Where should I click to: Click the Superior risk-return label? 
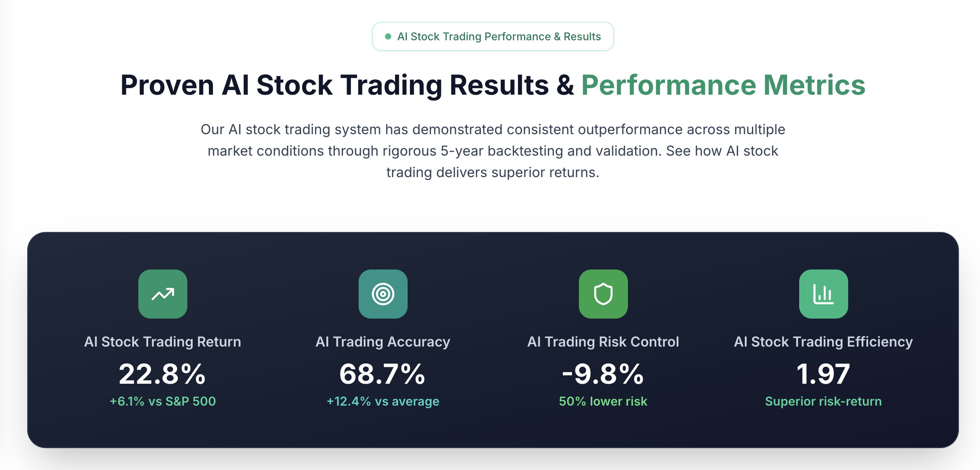823,401
